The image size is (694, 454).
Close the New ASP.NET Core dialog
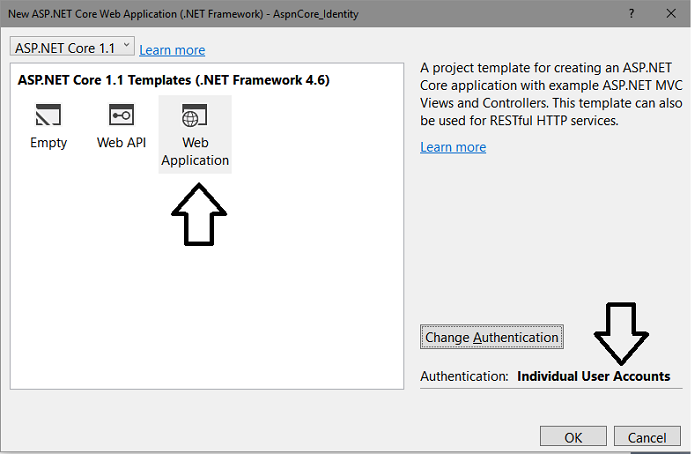click(x=671, y=14)
